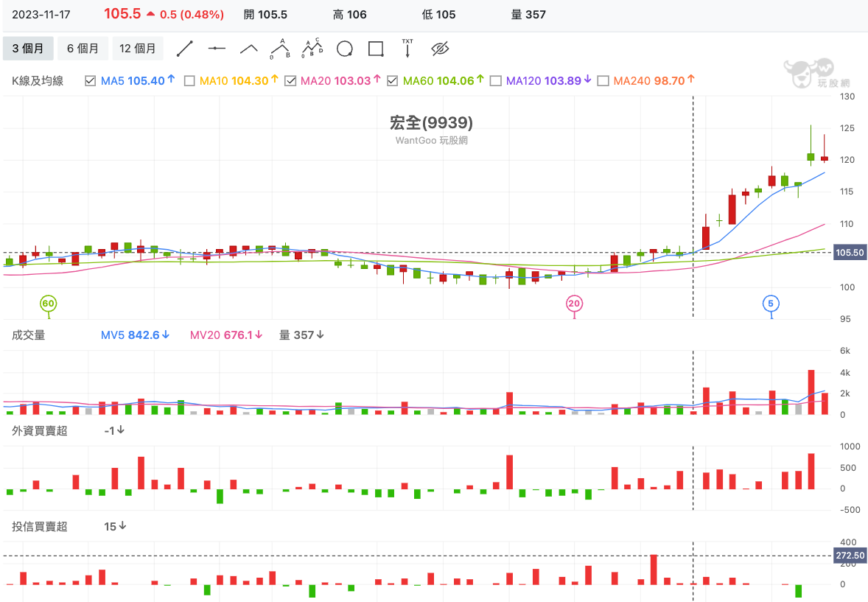The width and height of the screenshot is (868, 602).
Task: Click the MV20 676.1 volume average value
Action: tap(226, 335)
